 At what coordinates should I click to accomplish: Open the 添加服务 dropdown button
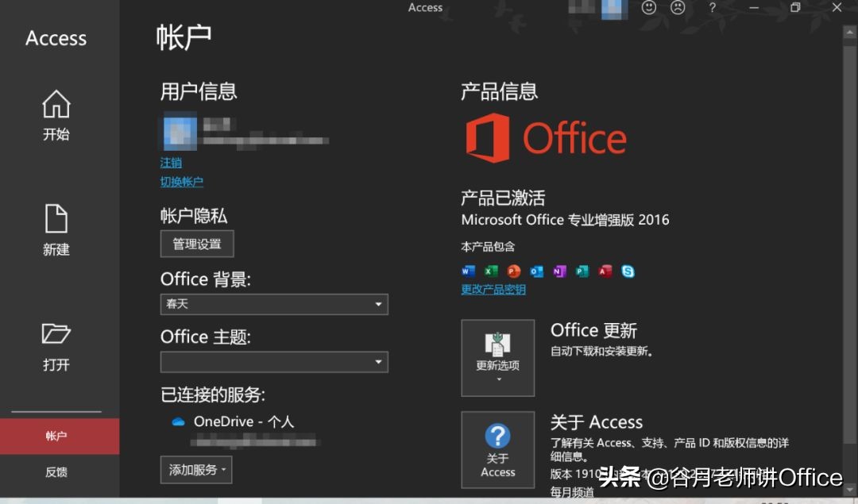(196, 470)
